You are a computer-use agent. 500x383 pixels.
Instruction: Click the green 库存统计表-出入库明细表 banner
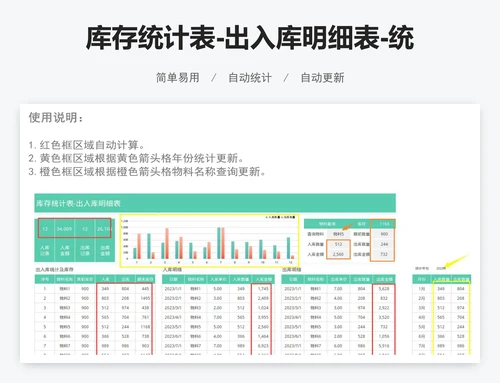coord(215,203)
